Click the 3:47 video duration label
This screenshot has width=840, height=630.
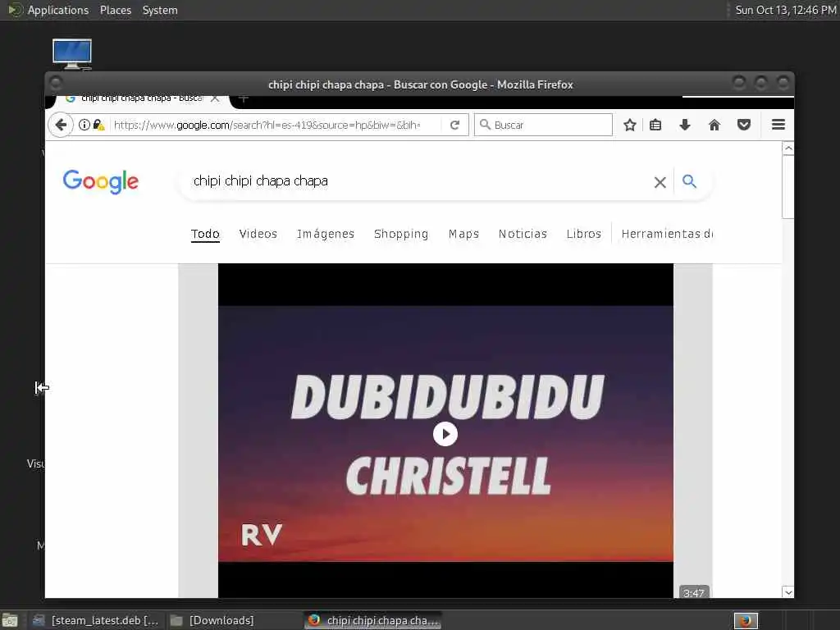(x=694, y=592)
